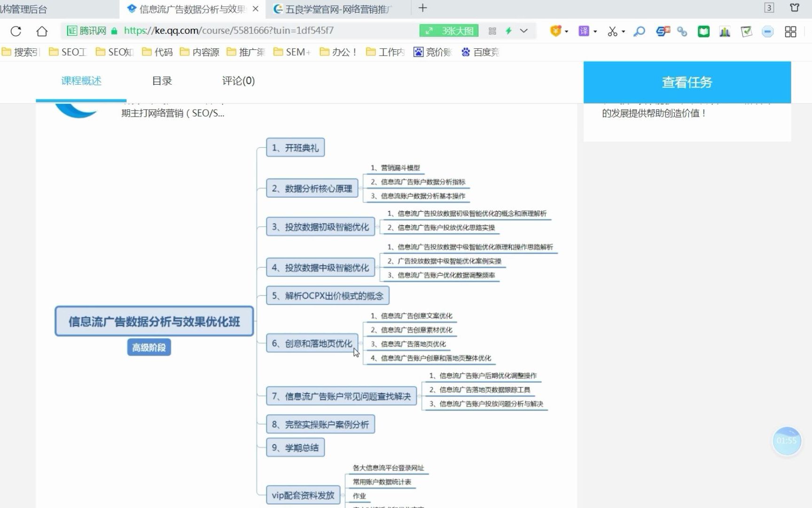This screenshot has width=812, height=508.
Task: Switch to the 构管理后台 browser tab
Action: (59, 9)
